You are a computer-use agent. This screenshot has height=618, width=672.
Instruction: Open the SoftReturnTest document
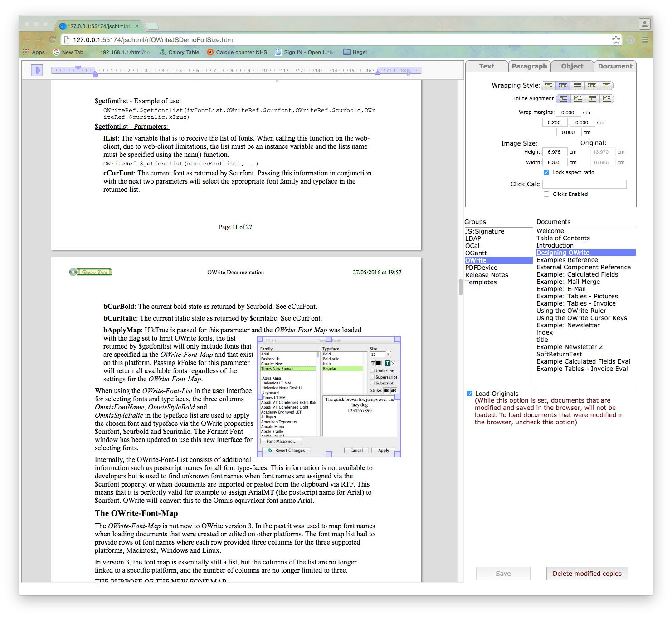(586, 354)
